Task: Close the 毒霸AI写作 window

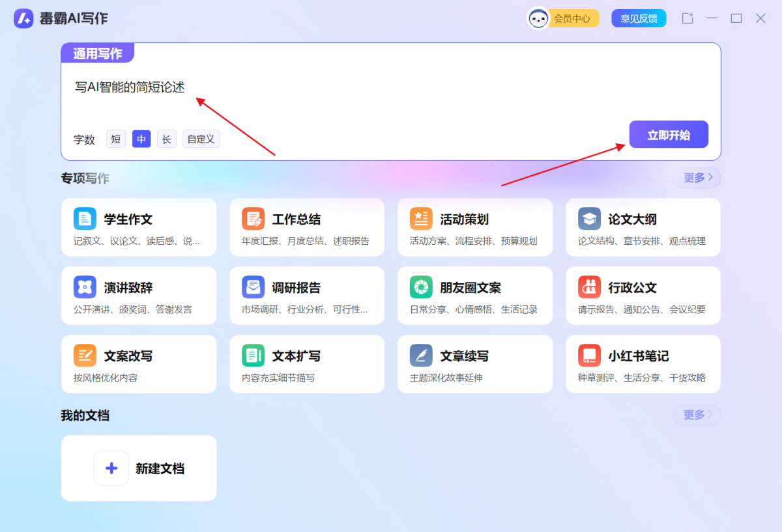Action: click(760, 18)
